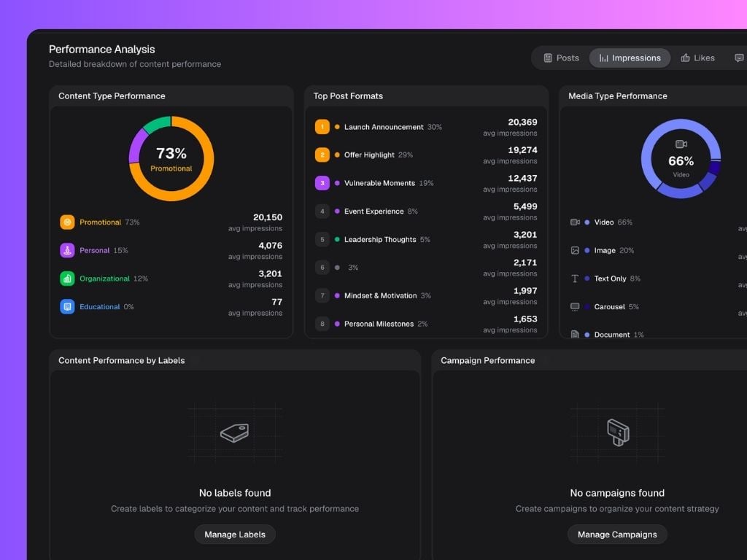Click rank 3 badge for Vulnerable Moments
The width and height of the screenshot is (747, 560).
[x=322, y=183]
